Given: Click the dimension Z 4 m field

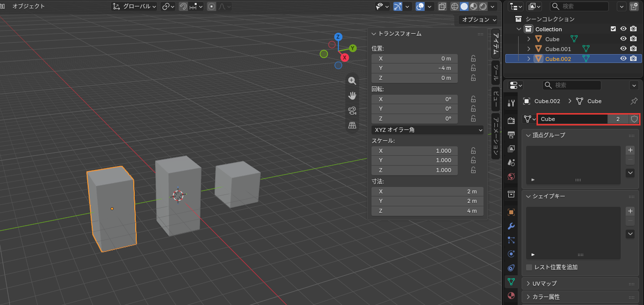Looking at the screenshot, I should point(428,211).
